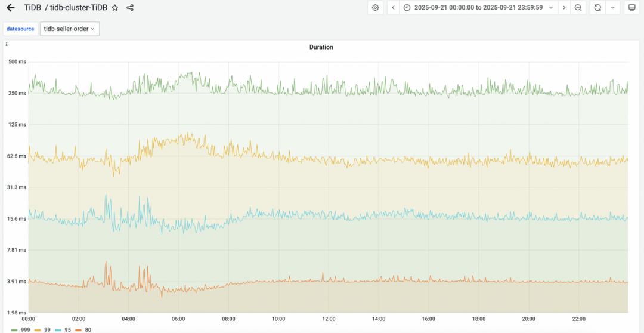
Task: Refresh the dashboard
Action: pos(597,8)
